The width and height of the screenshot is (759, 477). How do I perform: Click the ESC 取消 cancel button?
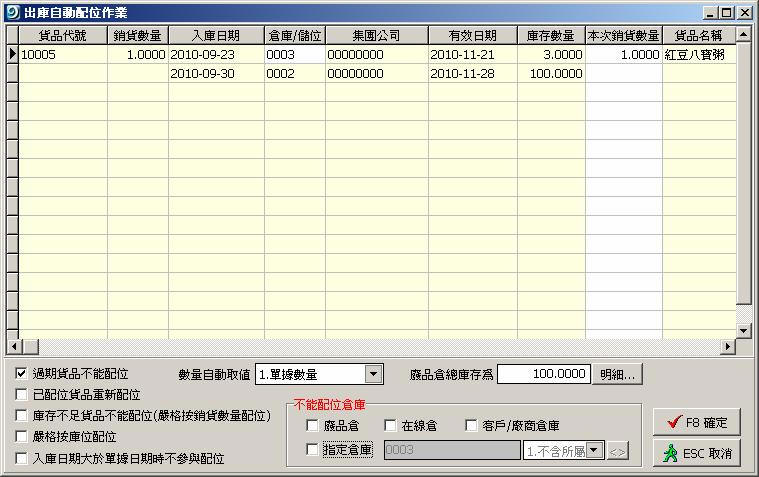point(696,453)
